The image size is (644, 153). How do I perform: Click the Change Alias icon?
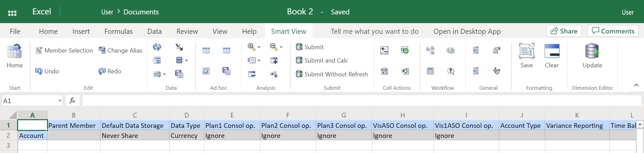[x=102, y=50]
